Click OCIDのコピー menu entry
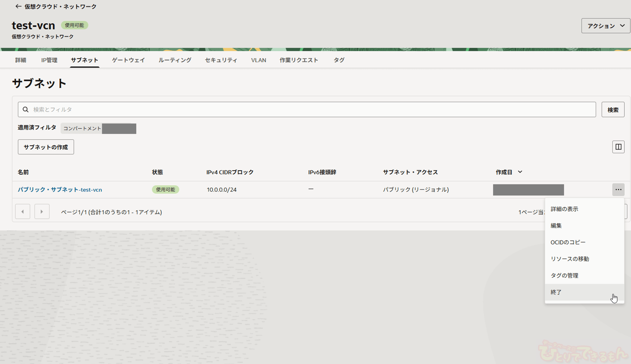 pos(568,242)
